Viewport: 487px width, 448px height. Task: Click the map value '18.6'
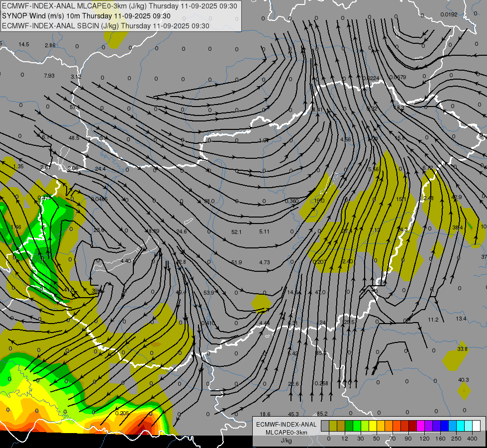point(265,414)
